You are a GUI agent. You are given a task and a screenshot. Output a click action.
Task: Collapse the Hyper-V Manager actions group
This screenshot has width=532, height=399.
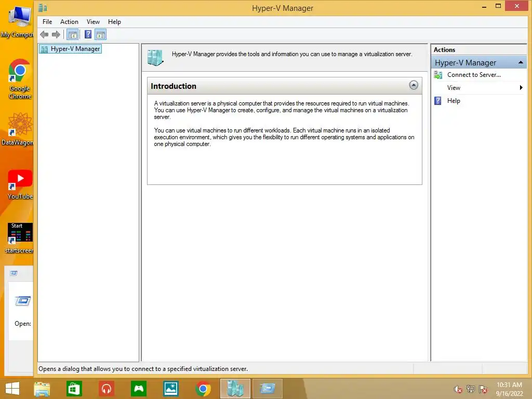coord(521,62)
